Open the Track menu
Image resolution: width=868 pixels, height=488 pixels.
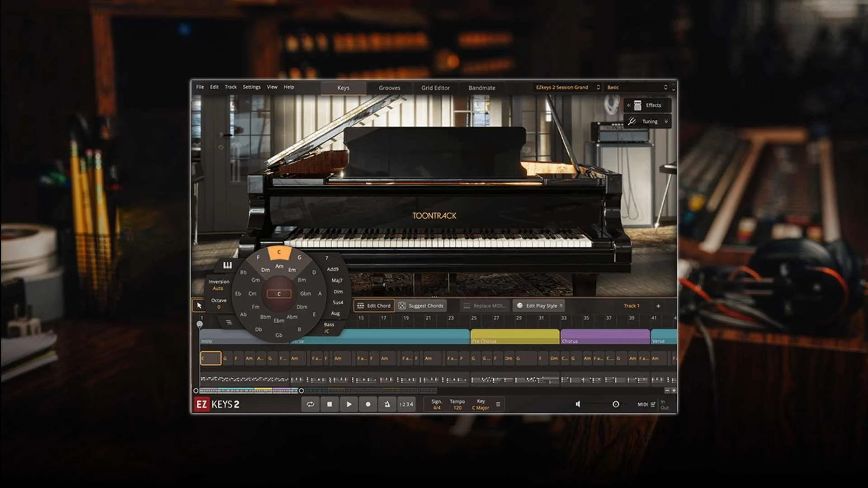point(231,87)
